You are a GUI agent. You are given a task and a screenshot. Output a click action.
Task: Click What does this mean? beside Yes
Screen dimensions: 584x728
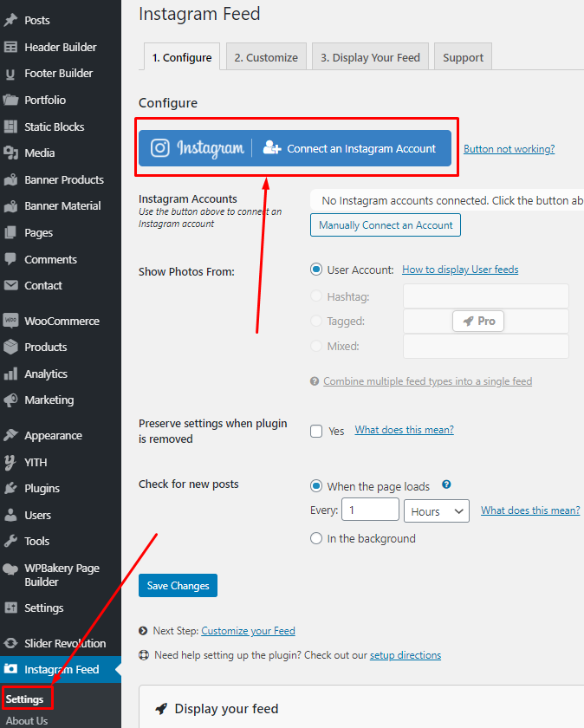coord(405,430)
